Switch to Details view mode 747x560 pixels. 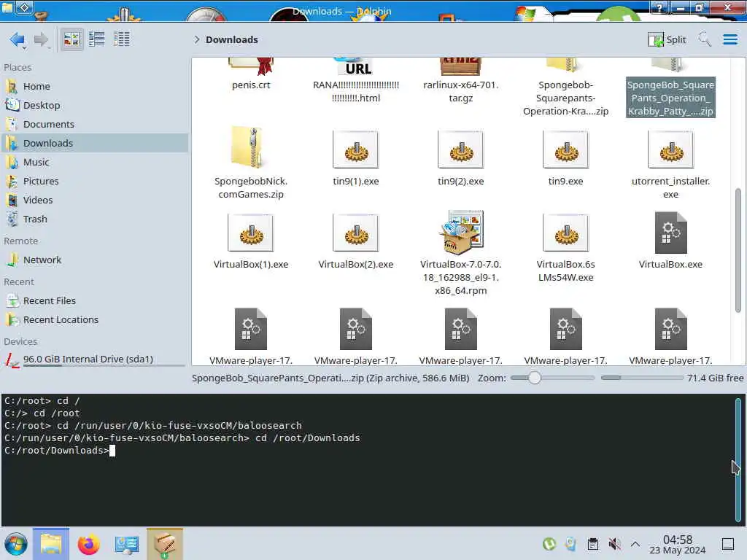[x=122, y=39]
